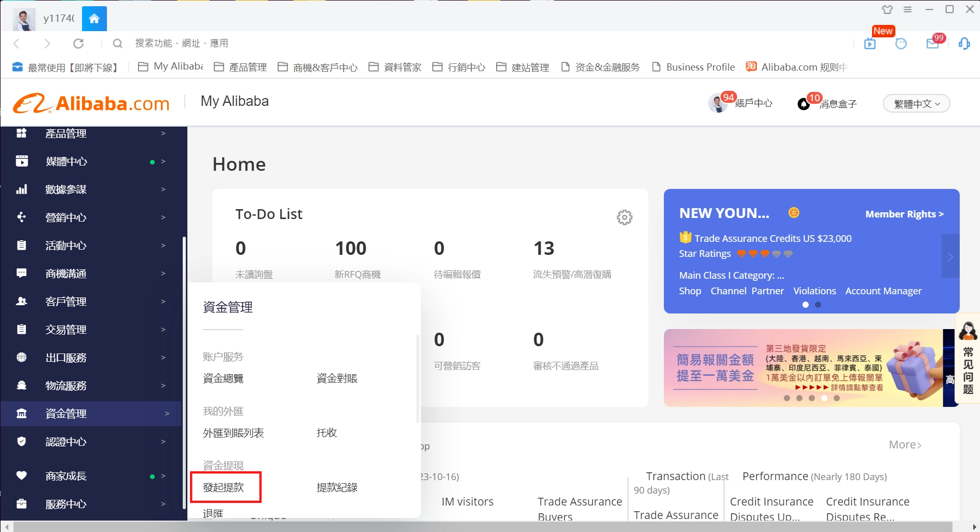Click the More link in stats panel
980x532 pixels.
905,445
